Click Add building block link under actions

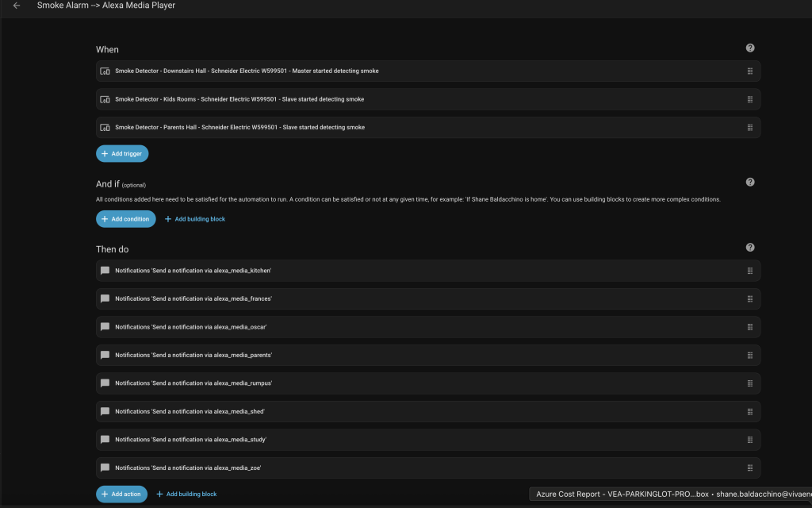(186, 494)
